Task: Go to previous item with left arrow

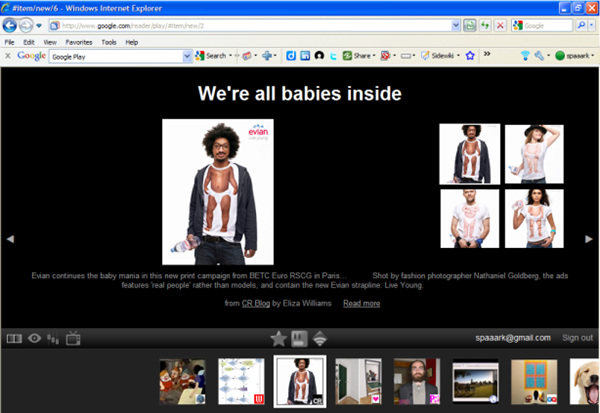Action: pyautogui.click(x=10, y=239)
